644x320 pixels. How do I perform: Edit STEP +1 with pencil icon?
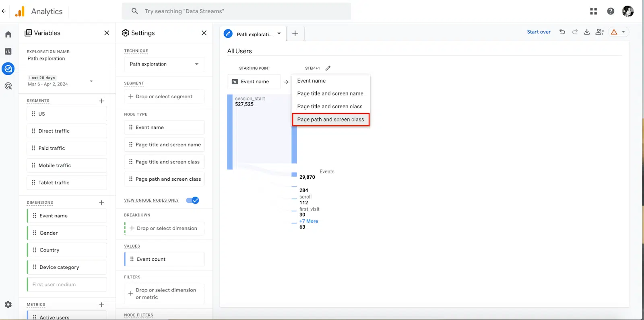coord(328,68)
